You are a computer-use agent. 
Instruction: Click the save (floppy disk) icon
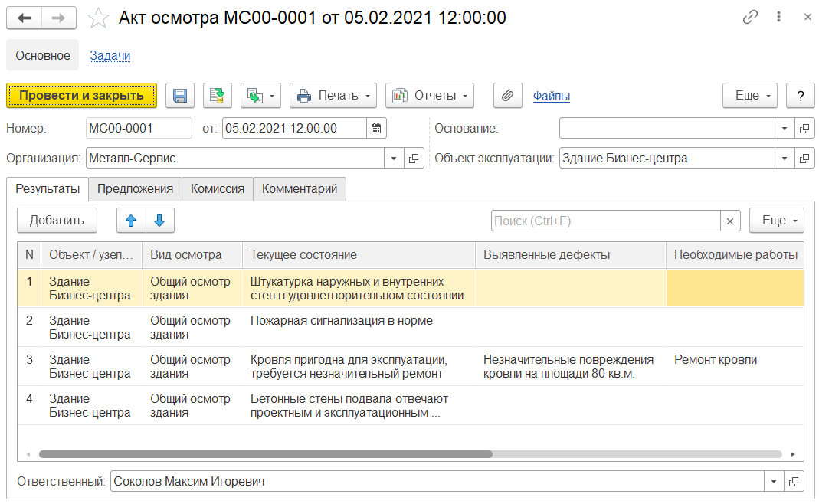pyautogui.click(x=180, y=96)
